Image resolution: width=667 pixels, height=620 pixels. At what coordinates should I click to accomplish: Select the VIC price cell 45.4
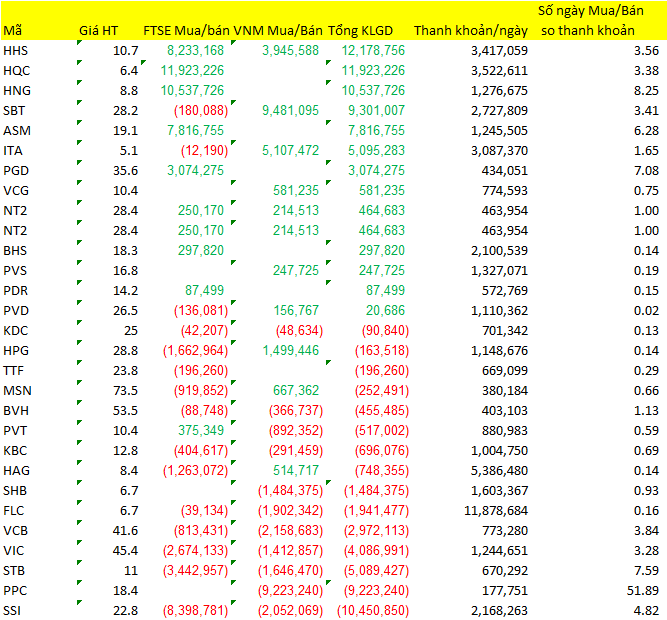(125, 550)
